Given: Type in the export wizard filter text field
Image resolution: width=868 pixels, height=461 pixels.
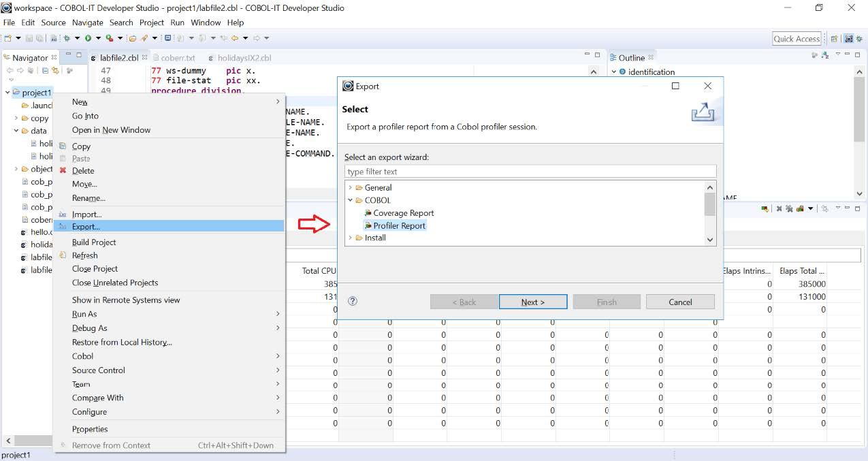Looking at the screenshot, I should (x=530, y=171).
